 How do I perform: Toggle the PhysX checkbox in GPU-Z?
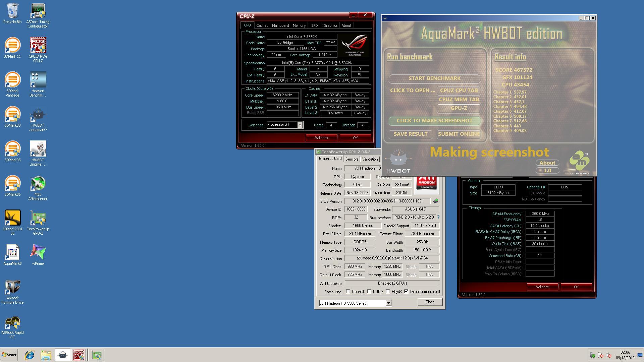tap(388, 292)
